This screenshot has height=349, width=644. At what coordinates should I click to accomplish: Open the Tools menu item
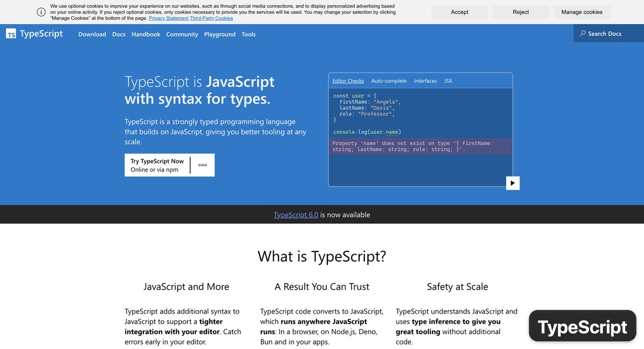[248, 34]
